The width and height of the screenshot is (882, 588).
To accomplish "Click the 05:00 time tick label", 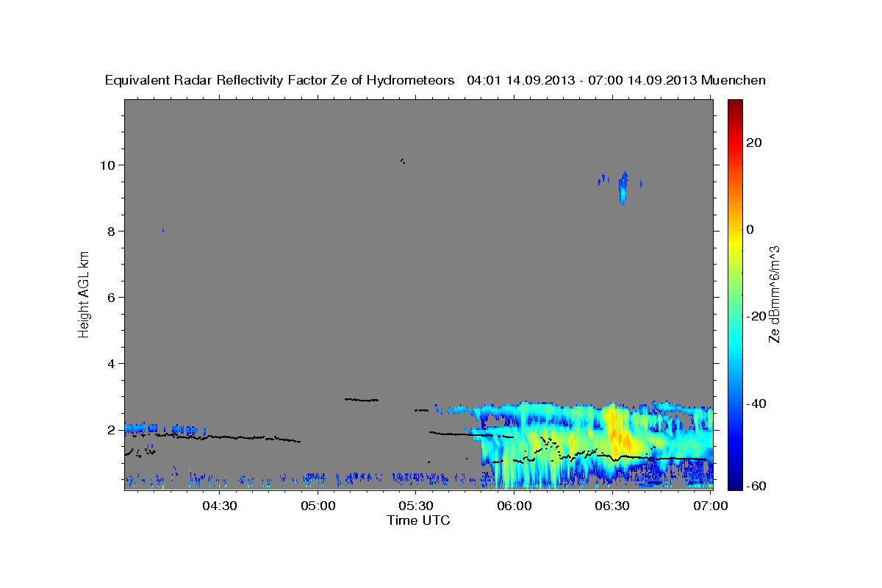I will tap(318, 506).
